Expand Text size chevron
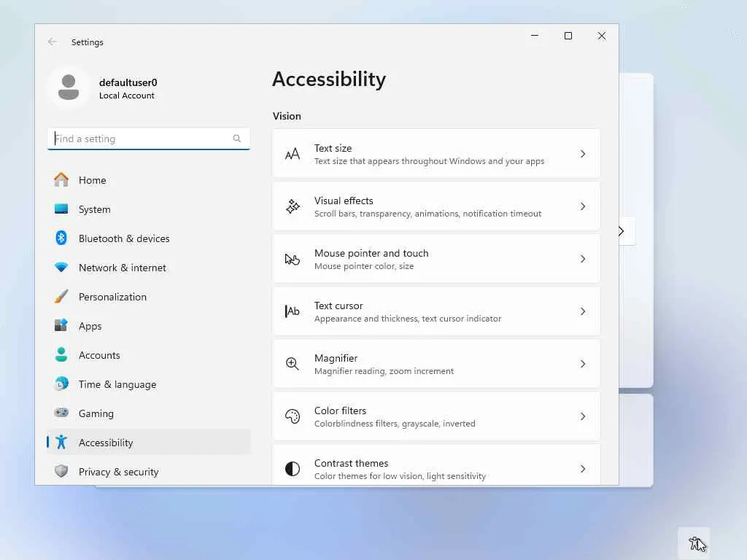747x560 pixels. pos(583,154)
